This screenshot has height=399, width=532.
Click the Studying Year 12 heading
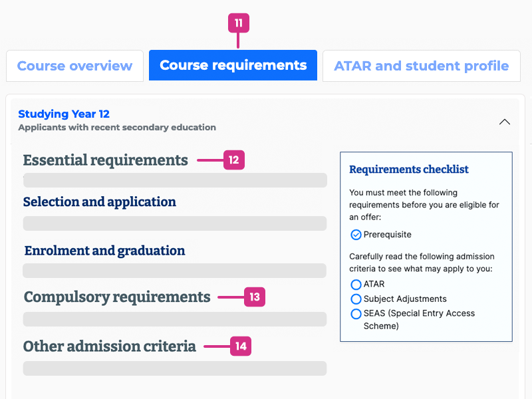point(64,114)
